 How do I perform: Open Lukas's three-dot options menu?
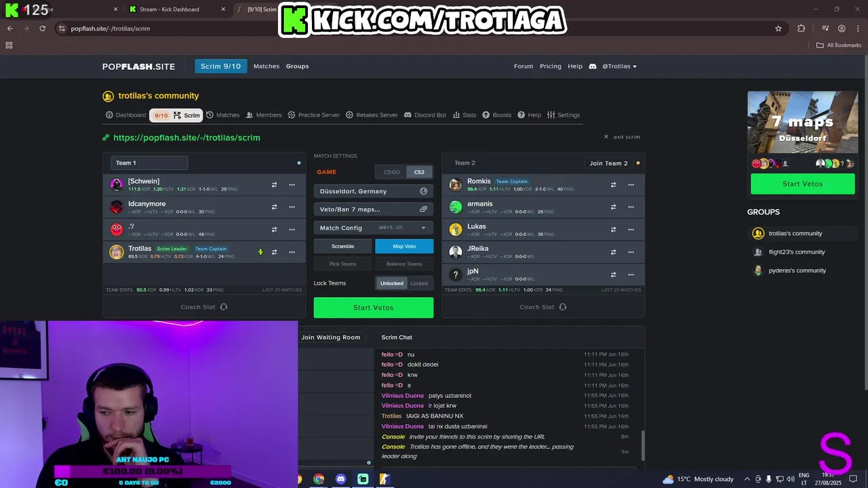pyautogui.click(x=631, y=229)
